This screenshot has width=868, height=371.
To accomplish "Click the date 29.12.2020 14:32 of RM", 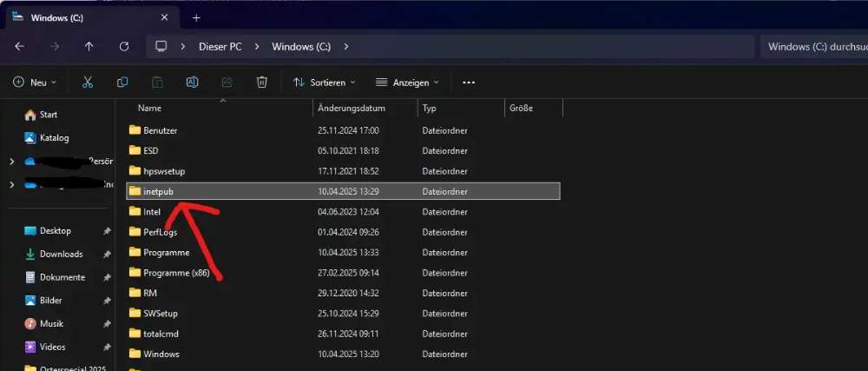I will (x=348, y=293).
